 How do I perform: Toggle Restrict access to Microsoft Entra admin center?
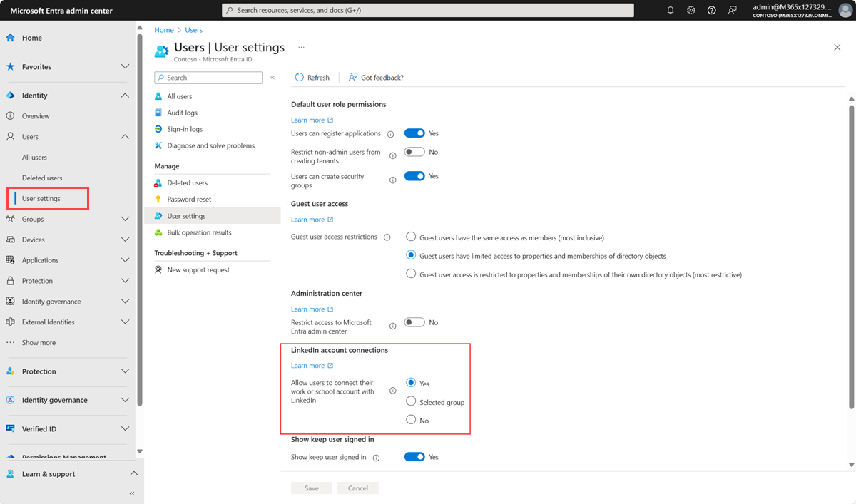point(414,322)
